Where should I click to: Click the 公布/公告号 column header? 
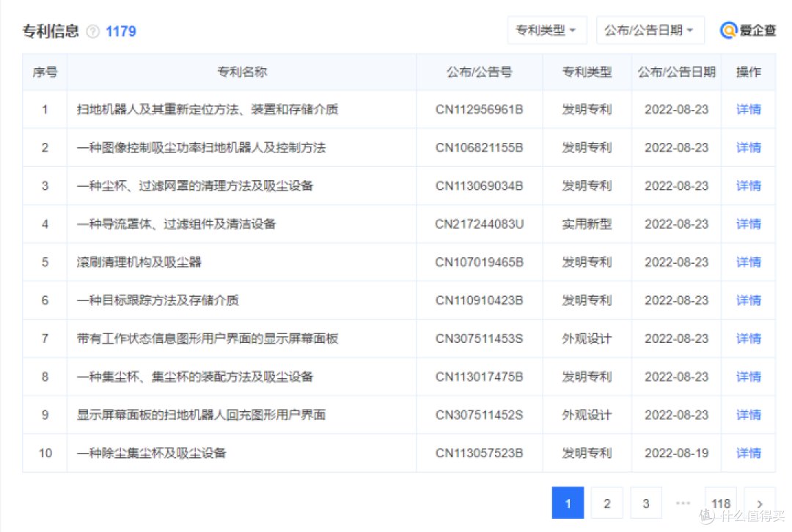point(479,72)
